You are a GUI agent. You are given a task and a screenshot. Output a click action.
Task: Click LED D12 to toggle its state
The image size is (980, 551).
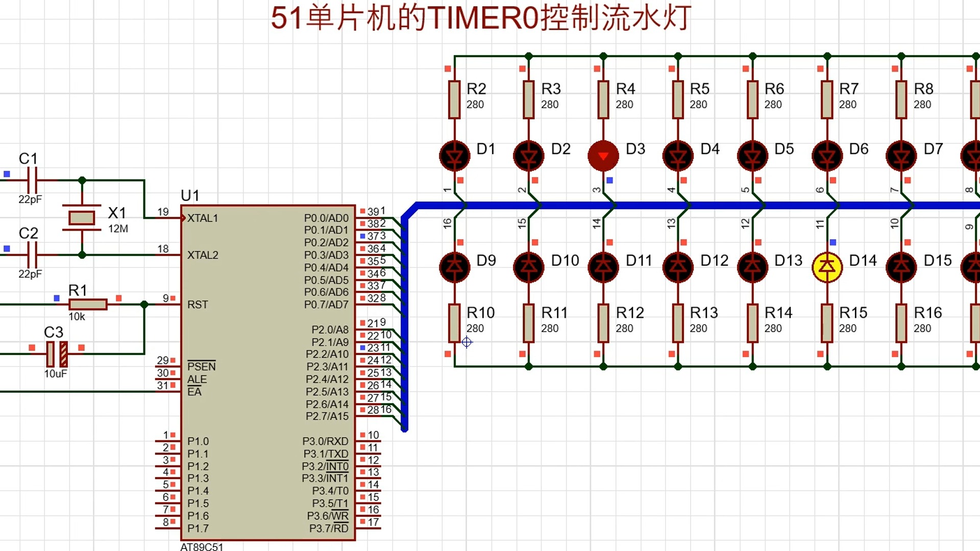[677, 266]
